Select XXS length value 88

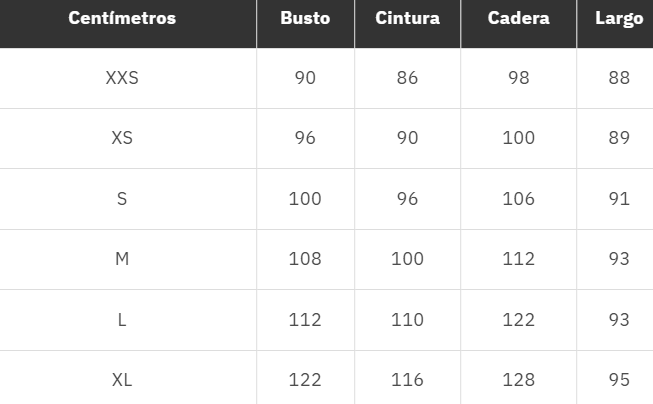[x=619, y=78]
